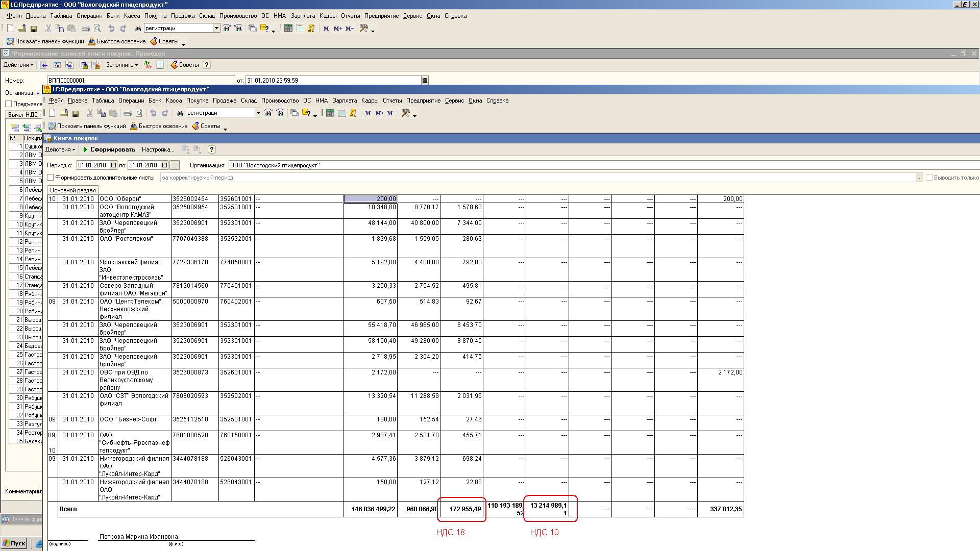Expand the Действия dropdown in Книга покупок

[x=60, y=149]
